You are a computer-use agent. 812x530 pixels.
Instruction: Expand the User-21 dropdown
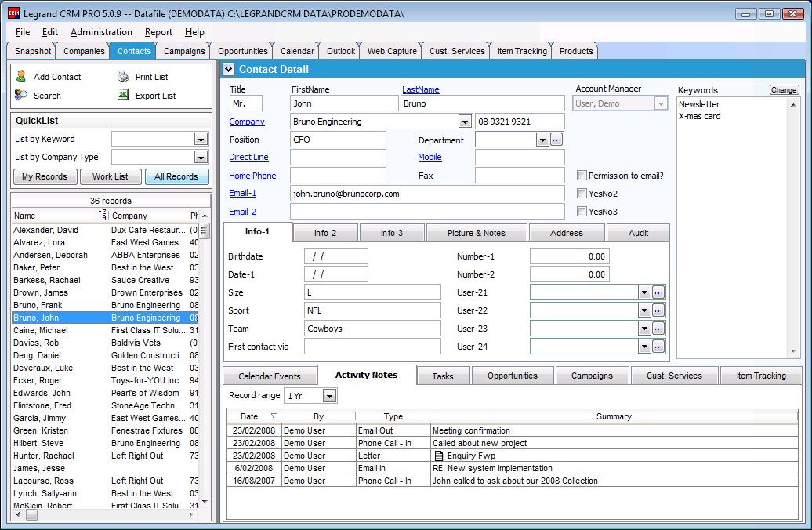(644, 292)
